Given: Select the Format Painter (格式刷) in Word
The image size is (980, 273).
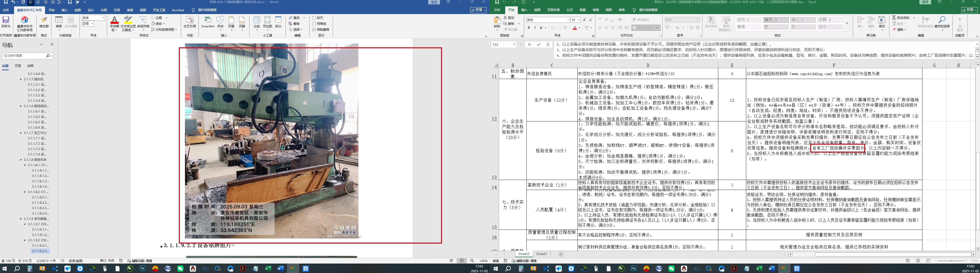Looking at the screenshot, I should [x=44, y=22].
